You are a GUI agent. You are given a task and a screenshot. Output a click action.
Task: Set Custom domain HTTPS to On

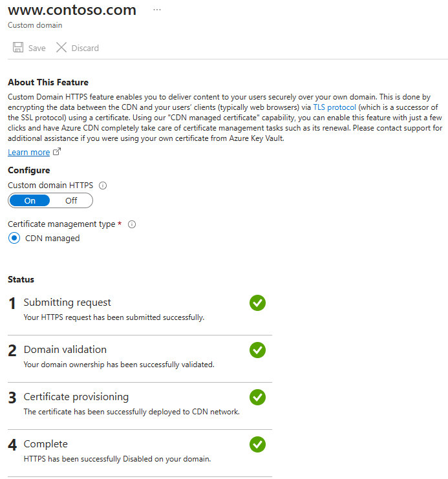coord(30,200)
